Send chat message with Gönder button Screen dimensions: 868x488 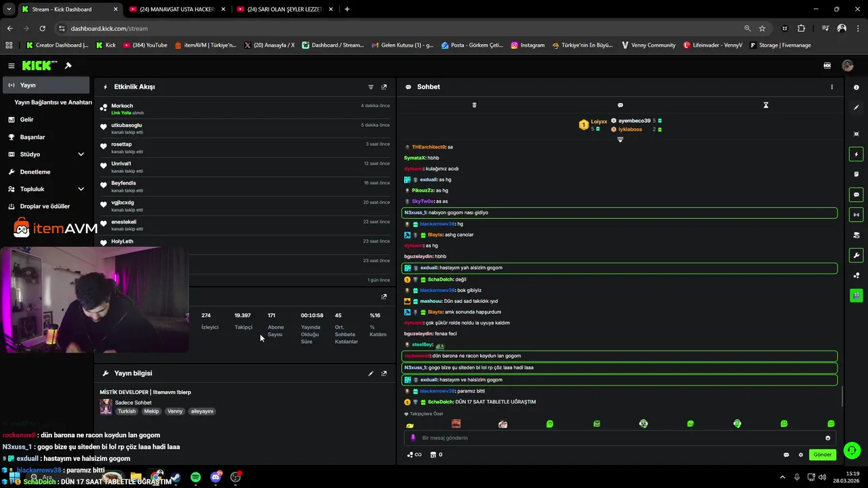[823, 455]
